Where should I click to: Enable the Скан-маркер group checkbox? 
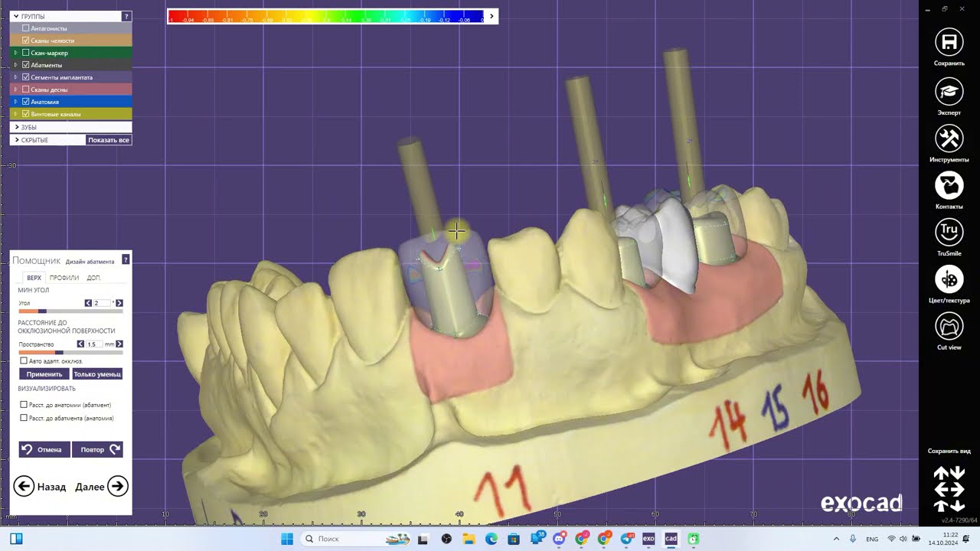(26, 53)
